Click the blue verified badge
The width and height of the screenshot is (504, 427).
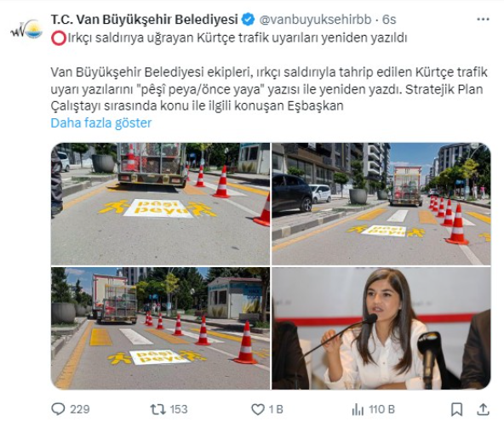[x=248, y=20]
